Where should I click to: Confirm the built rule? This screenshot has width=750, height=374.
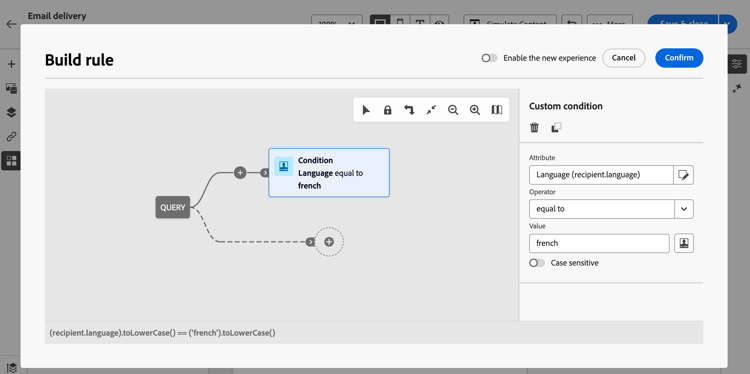(x=679, y=58)
